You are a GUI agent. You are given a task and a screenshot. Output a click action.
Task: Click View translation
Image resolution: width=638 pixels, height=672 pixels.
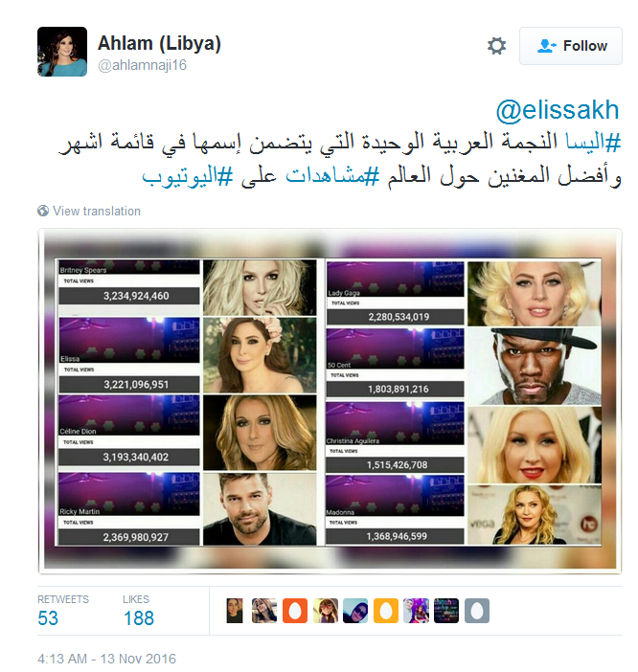(97, 211)
